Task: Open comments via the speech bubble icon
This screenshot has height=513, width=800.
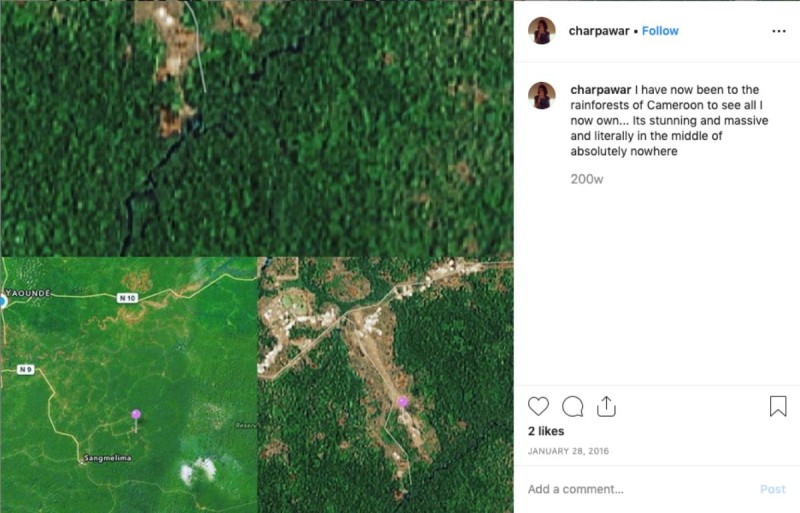Action: click(x=572, y=407)
